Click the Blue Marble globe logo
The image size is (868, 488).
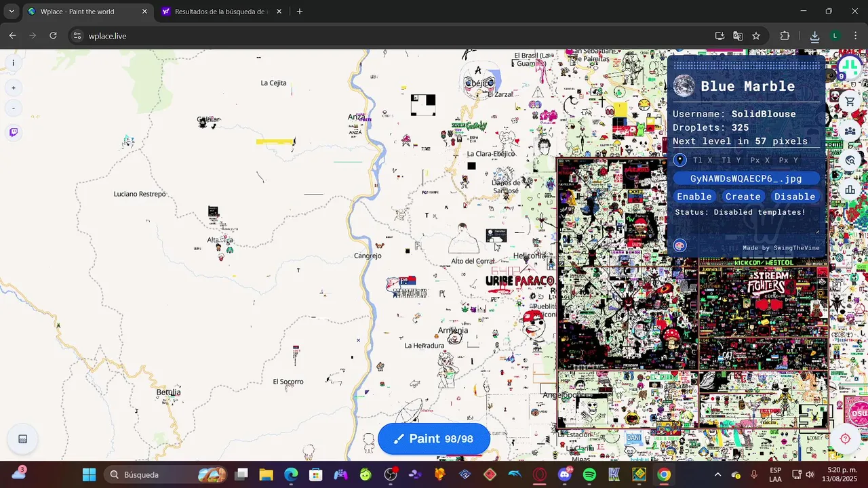(684, 86)
